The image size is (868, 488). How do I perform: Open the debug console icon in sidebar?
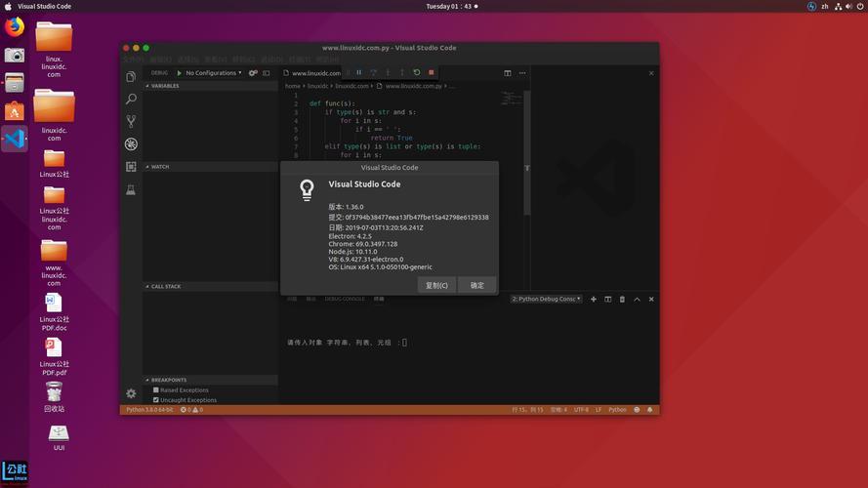pyautogui.click(x=267, y=73)
